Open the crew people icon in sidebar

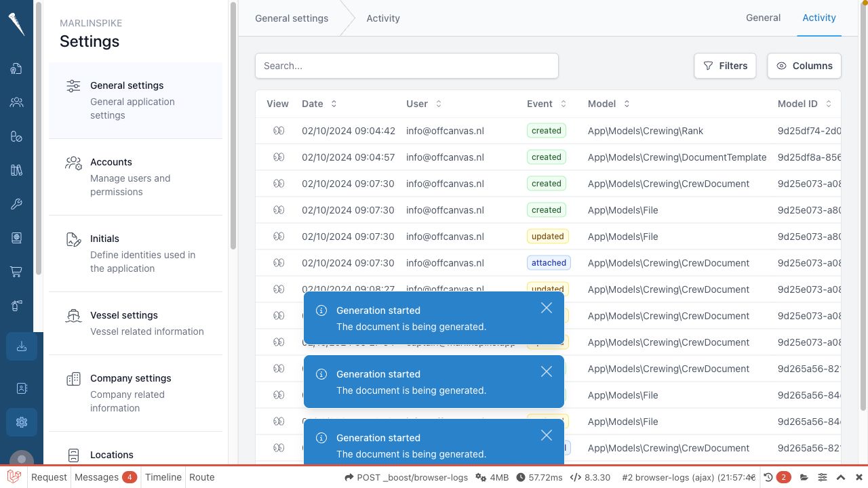(16, 102)
